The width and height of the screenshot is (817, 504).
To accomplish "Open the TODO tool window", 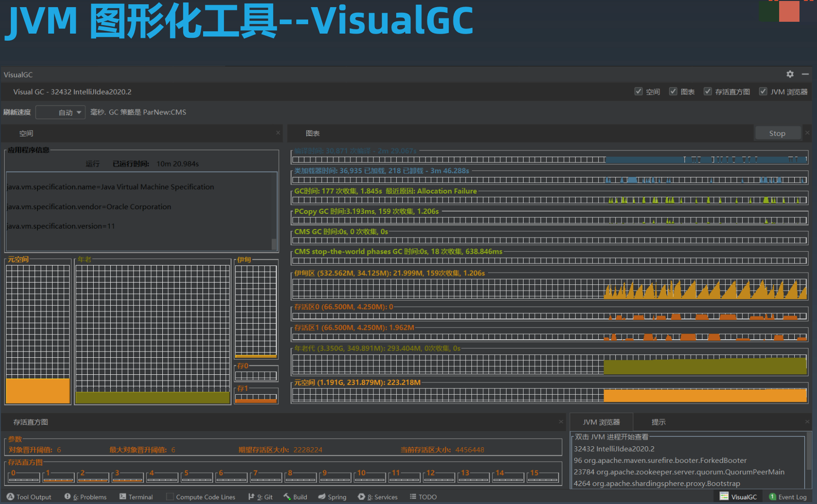I will (423, 497).
